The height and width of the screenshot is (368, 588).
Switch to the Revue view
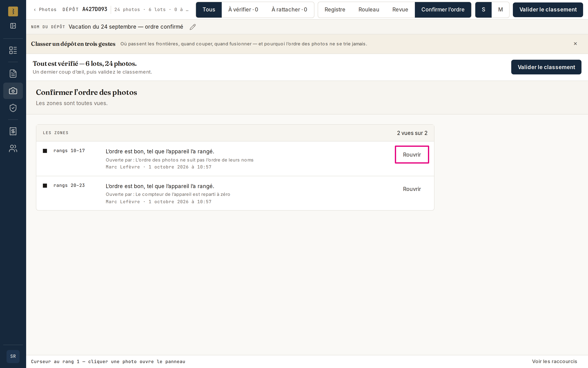tap(400, 9)
